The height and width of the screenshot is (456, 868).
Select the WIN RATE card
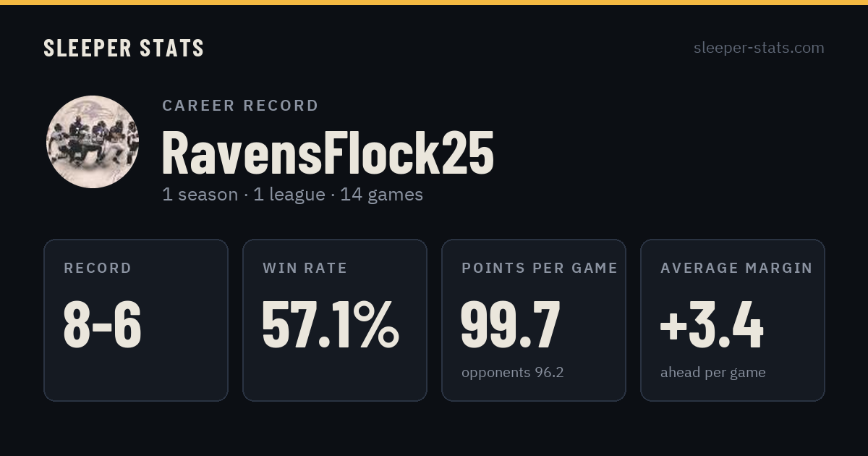[335, 320]
